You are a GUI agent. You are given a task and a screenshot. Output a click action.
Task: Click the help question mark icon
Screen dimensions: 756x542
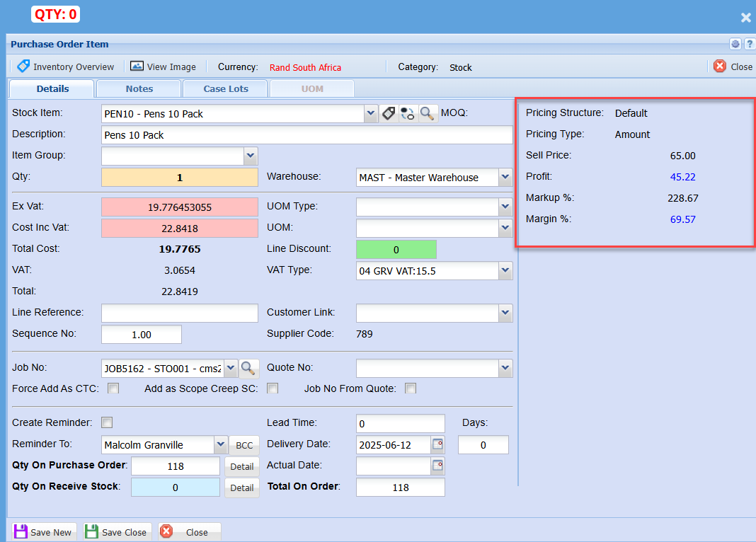pos(749,44)
